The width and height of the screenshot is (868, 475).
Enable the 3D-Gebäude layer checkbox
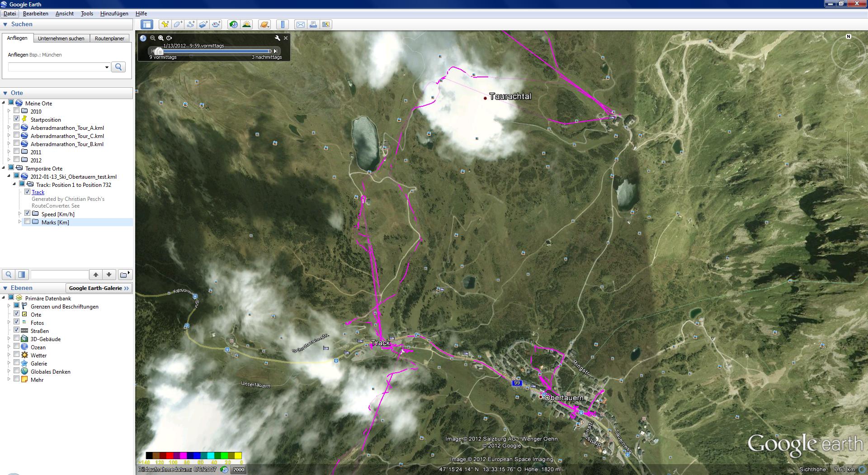tap(17, 338)
